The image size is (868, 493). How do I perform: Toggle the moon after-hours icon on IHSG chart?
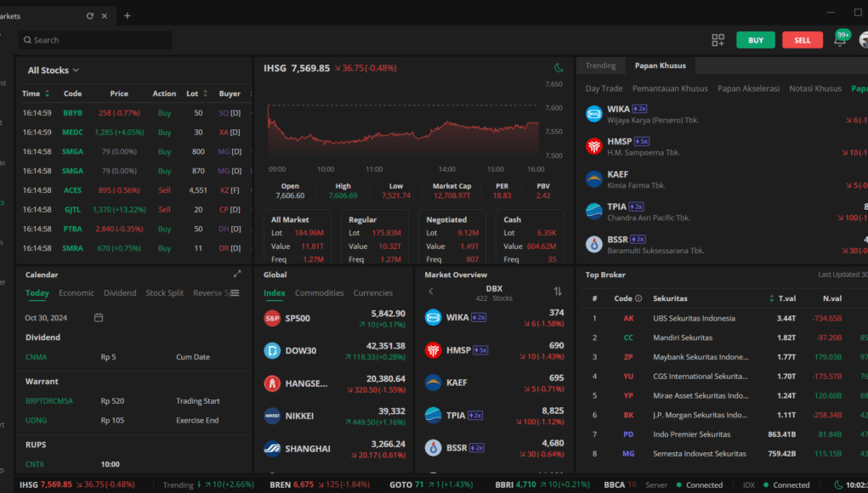point(559,68)
